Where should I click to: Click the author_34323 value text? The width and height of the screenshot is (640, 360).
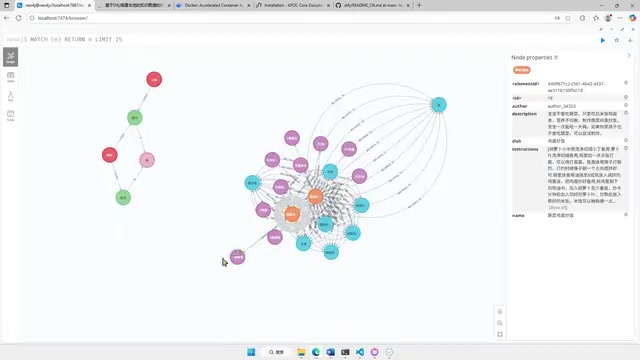tap(562, 106)
